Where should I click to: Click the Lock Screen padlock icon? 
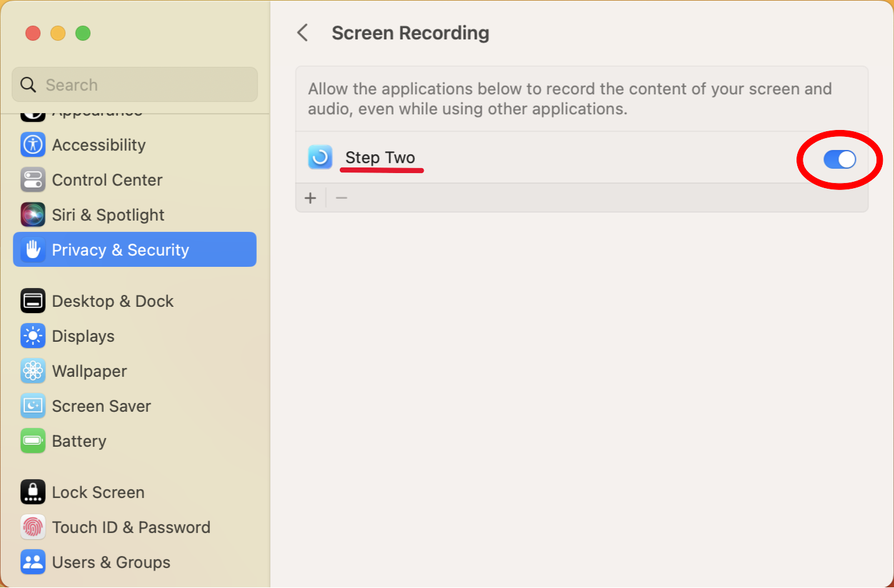33,492
